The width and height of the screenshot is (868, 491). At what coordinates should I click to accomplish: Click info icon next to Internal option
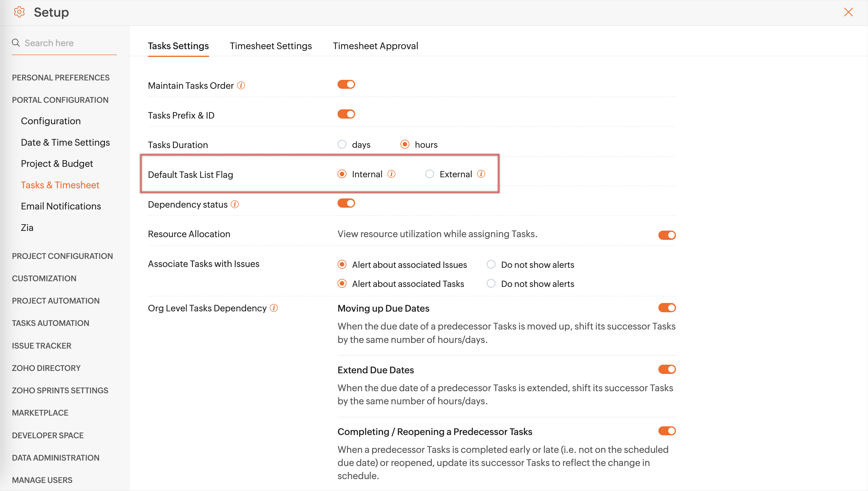[392, 174]
